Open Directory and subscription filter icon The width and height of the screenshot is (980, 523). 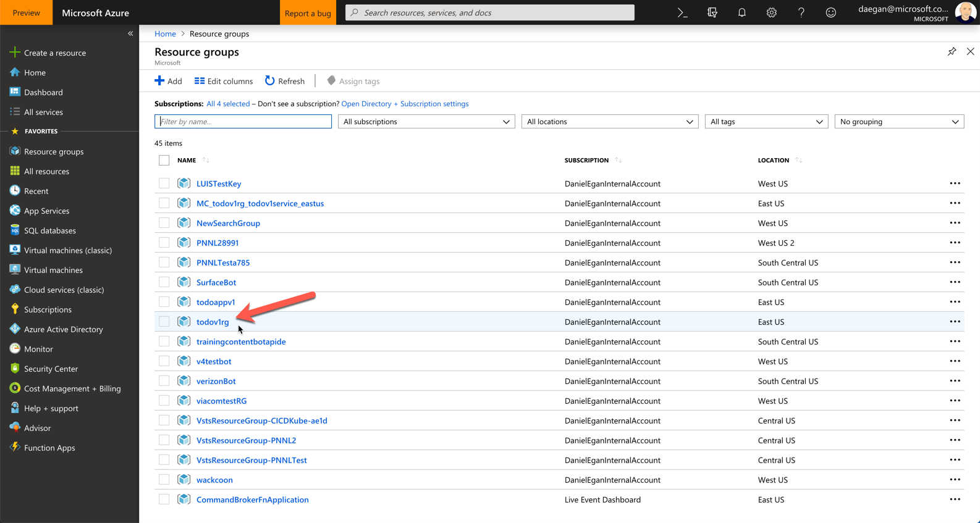coord(712,12)
